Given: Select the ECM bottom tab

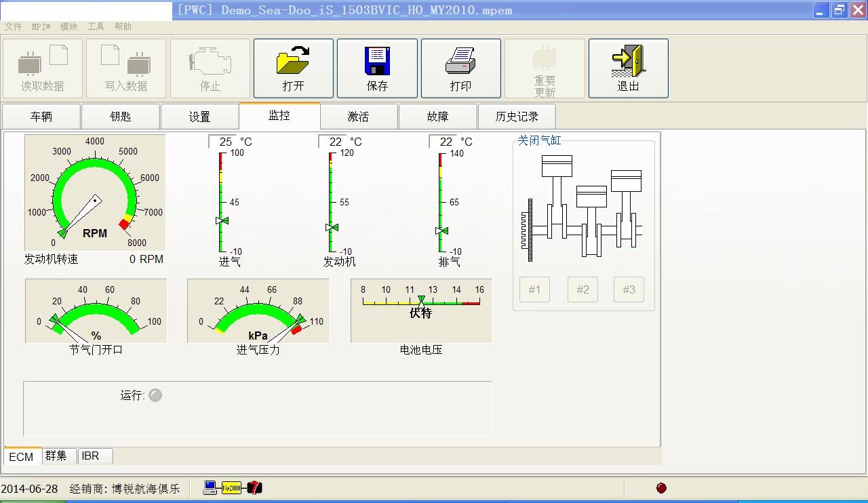Looking at the screenshot, I should pos(22,456).
